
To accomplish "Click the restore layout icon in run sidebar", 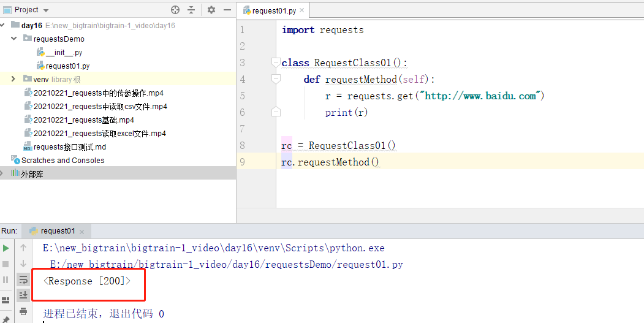I will (x=6, y=300).
